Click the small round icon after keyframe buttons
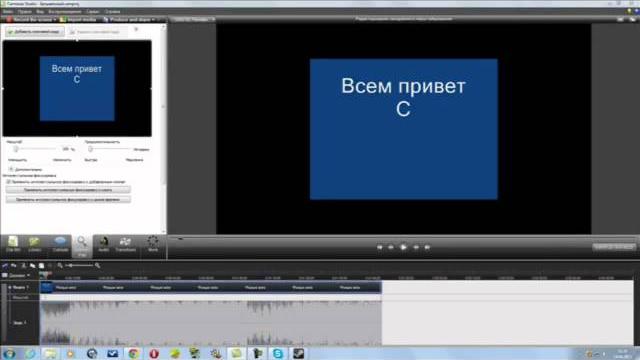 pyautogui.click(x=136, y=30)
